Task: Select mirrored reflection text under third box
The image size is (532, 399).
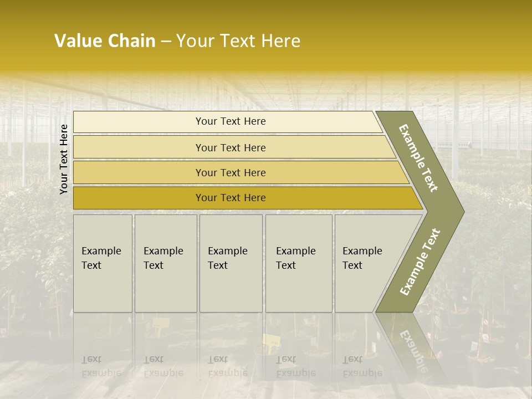Action: 227,366
